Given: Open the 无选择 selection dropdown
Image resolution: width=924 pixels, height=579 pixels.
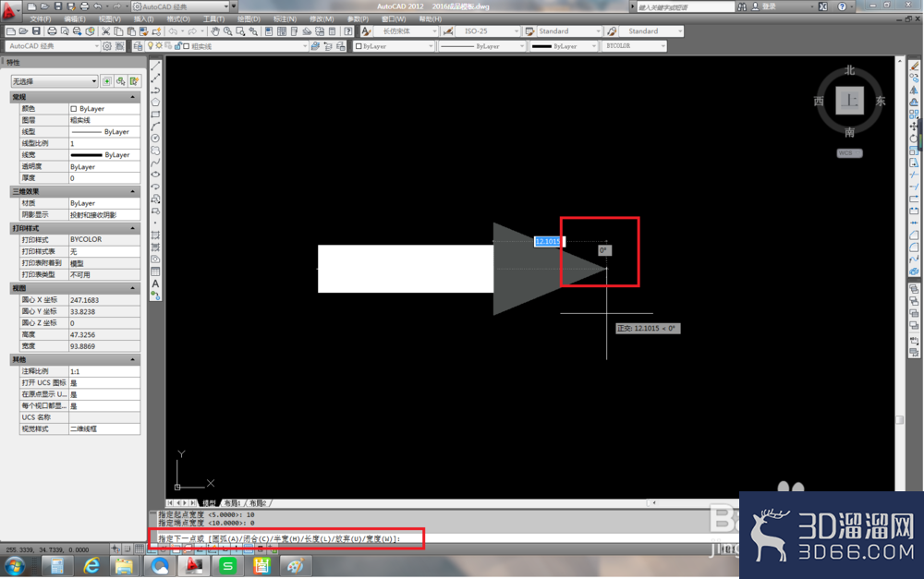Looking at the screenshot, I should point(55,81).
